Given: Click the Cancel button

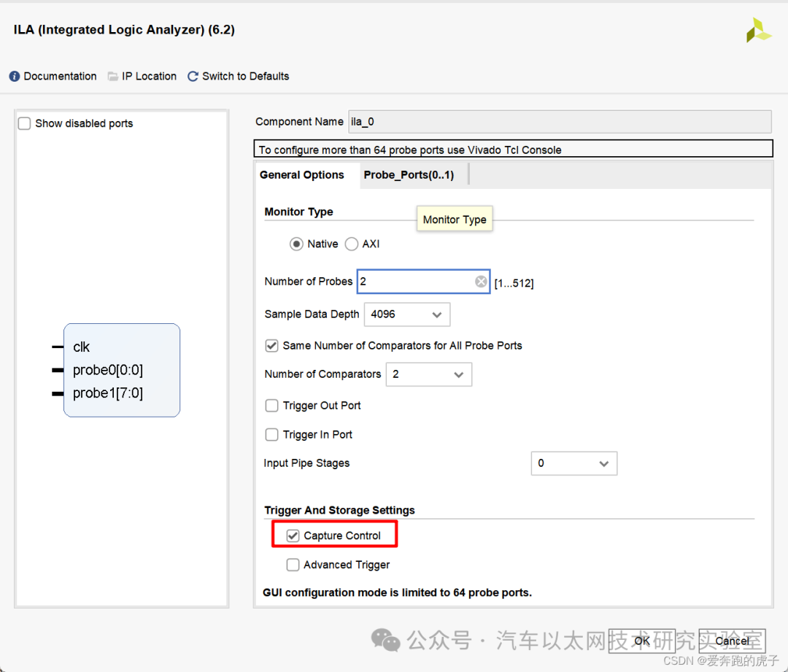Looking at the screenshot, I should pyautogui.click(x=733, y=641).
